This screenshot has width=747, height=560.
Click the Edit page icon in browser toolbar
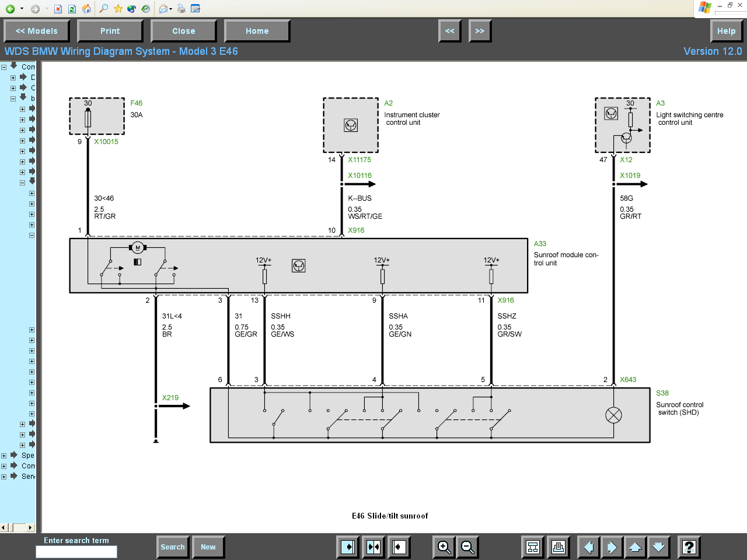(x=196, y=9)
